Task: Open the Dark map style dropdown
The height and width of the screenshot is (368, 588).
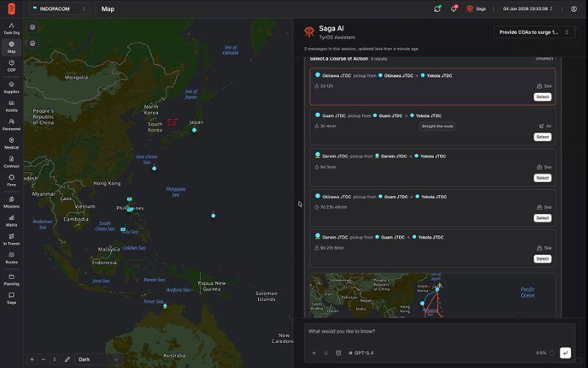Action: pos(98,359)
